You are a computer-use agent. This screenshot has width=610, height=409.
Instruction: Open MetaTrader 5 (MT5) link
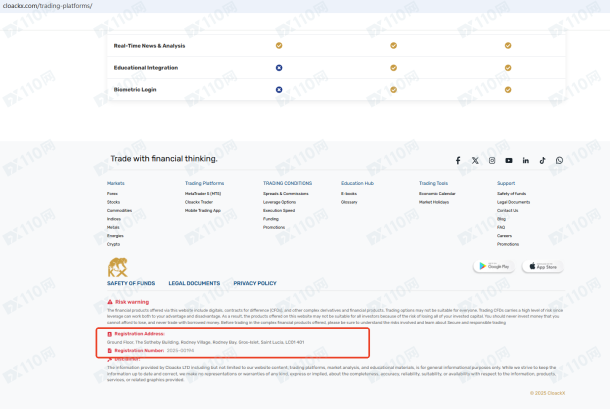point(203,193)
